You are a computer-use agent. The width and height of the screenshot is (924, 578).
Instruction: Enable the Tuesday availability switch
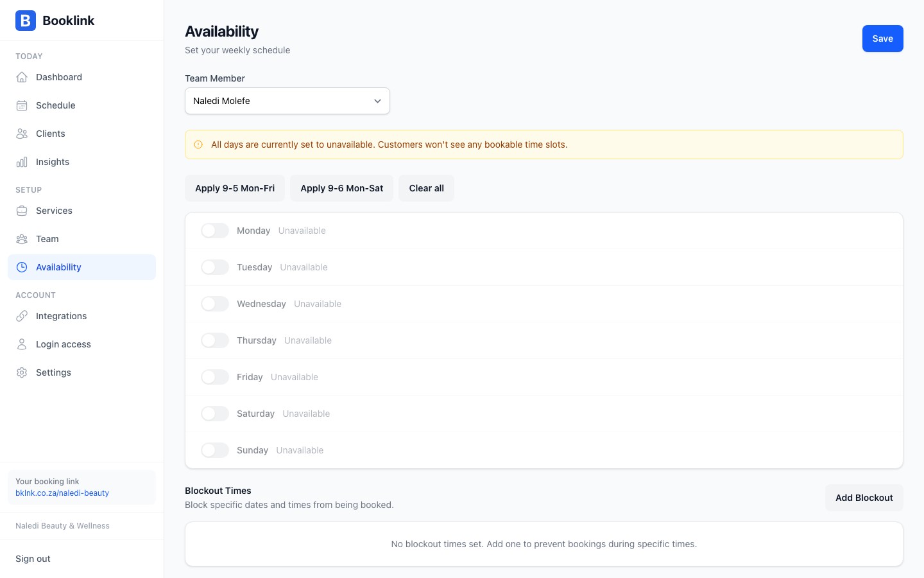coord(215,267)
